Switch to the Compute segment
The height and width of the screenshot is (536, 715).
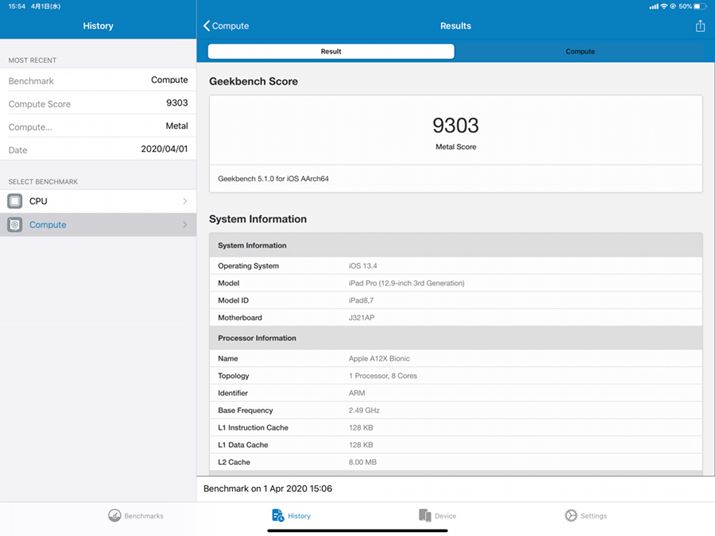coord(580,51)
